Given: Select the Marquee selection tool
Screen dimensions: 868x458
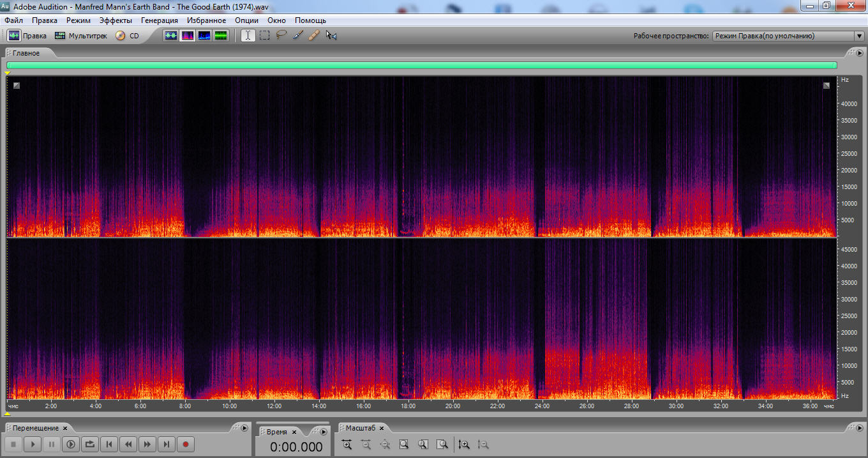Looking at the screenshot, I should (265, 36).
